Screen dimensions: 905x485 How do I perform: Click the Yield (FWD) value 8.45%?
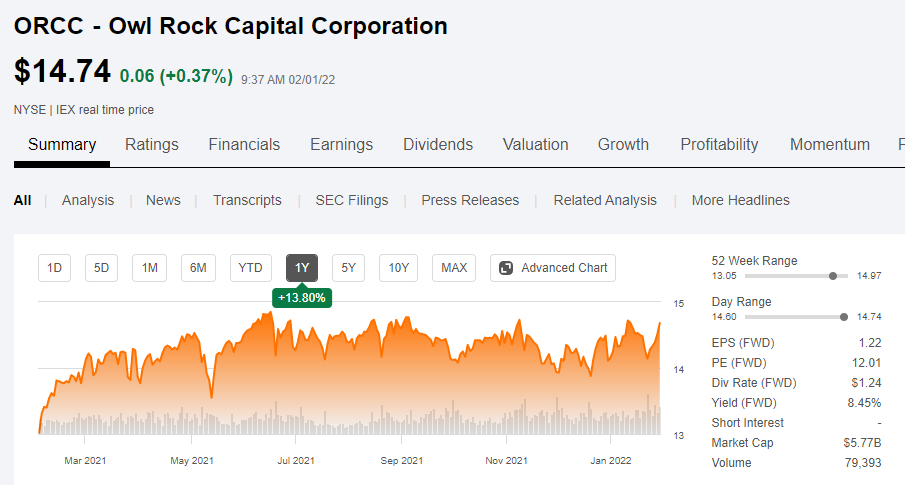point(864,403)
